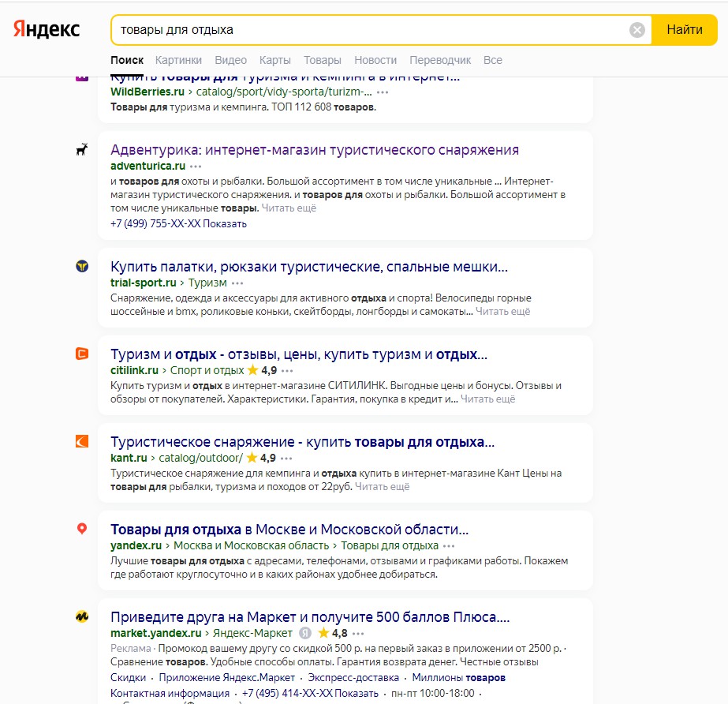The image size is (728, 704).
Task: Click the Найти search button
Action: [x=685, y=30]
